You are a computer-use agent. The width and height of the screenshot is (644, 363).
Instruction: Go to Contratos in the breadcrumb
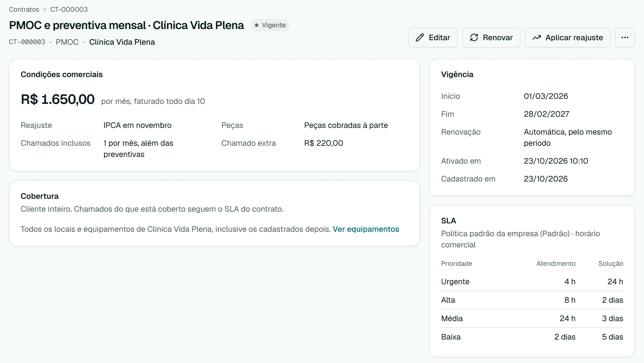pyautogui.click(x=24, y=9)
